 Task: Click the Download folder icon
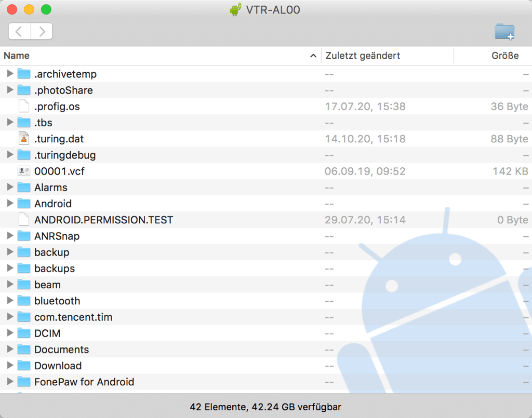(x=24, y=366)
